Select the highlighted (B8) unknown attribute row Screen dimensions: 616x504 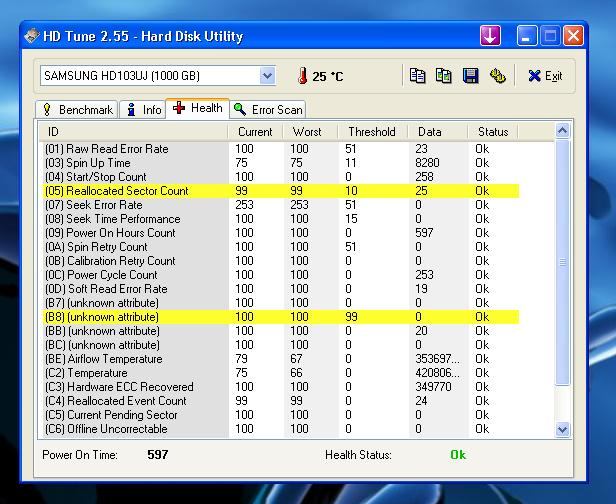pyautogui.click(x=281, y=317)
